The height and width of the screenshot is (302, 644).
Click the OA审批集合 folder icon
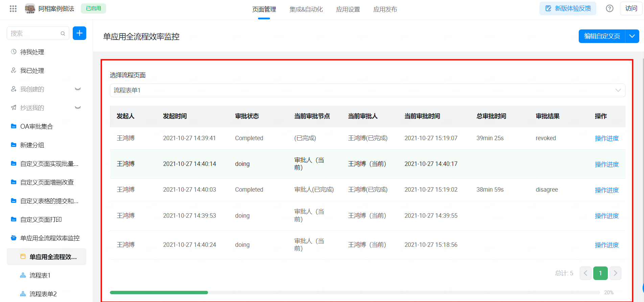coord(14,126)
